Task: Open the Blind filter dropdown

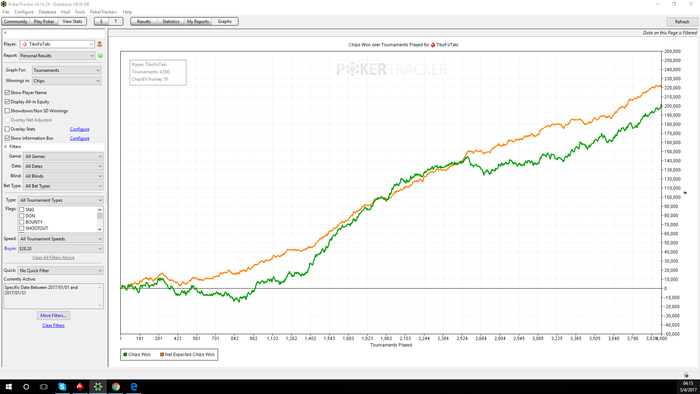Action: coord(63,176)
